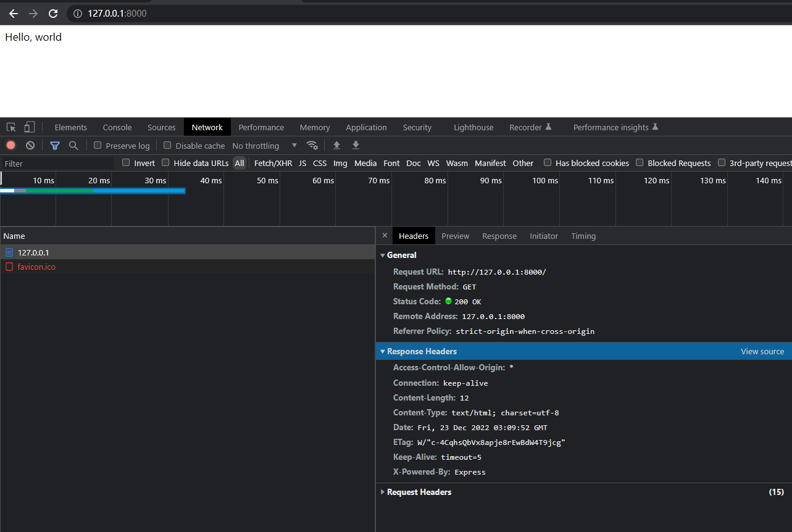Open the Memory panel
Image resolution: width=792 pixels, height=532 pixels.
315,127
